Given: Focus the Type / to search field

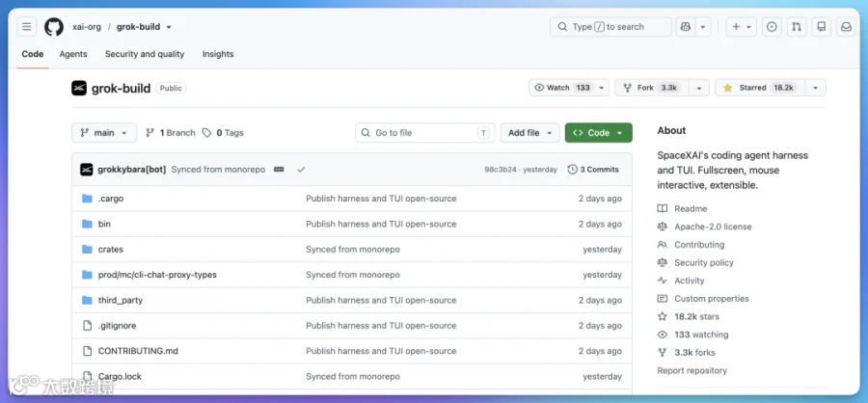Looking at the screenshot, I should point(610,27).
